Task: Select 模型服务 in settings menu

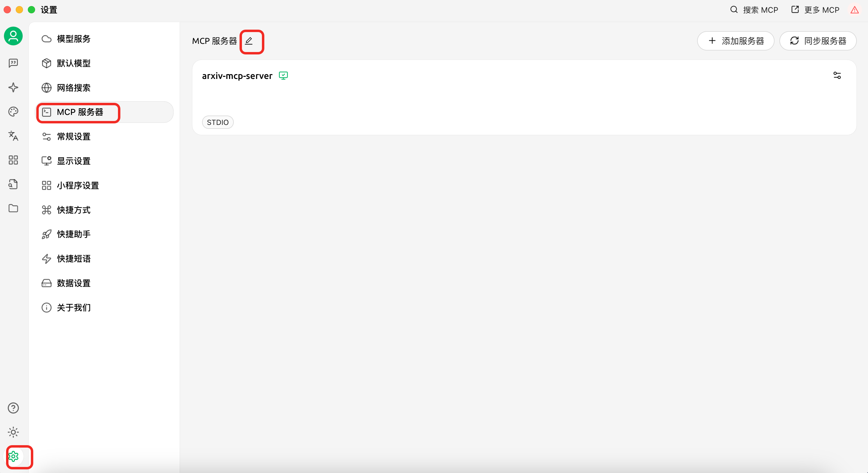Action: pyautogui.click(x=73, y=39)
